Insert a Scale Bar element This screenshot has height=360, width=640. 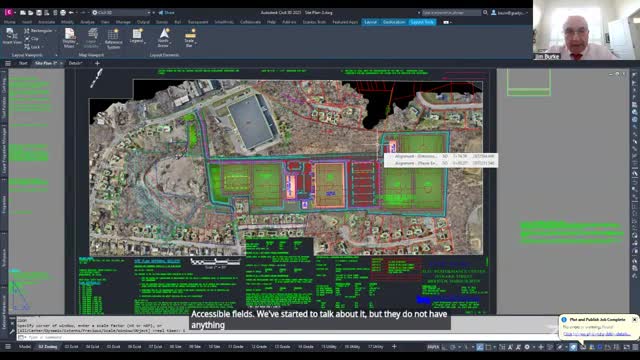pos(190,38)
